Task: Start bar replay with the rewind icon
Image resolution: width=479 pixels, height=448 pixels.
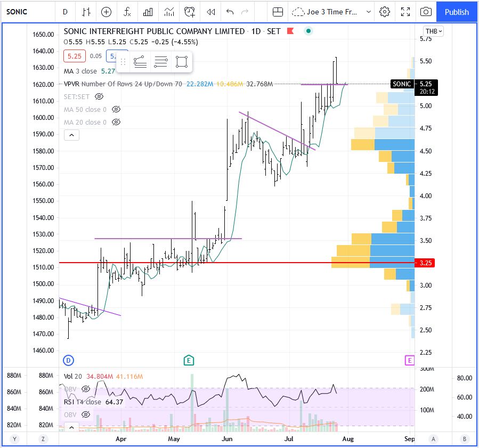Action: tap(211, 12)
